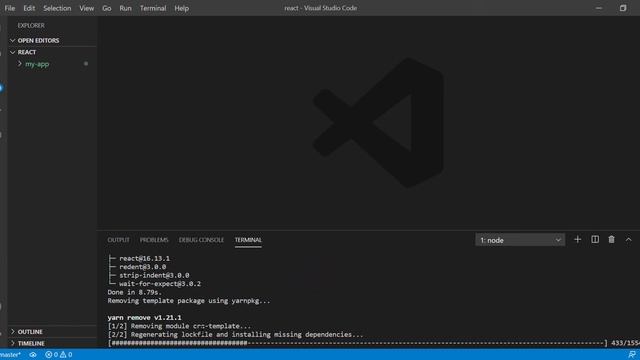The image size is (640, 360).
Task: Open the View menu
Action: (87, 8)
